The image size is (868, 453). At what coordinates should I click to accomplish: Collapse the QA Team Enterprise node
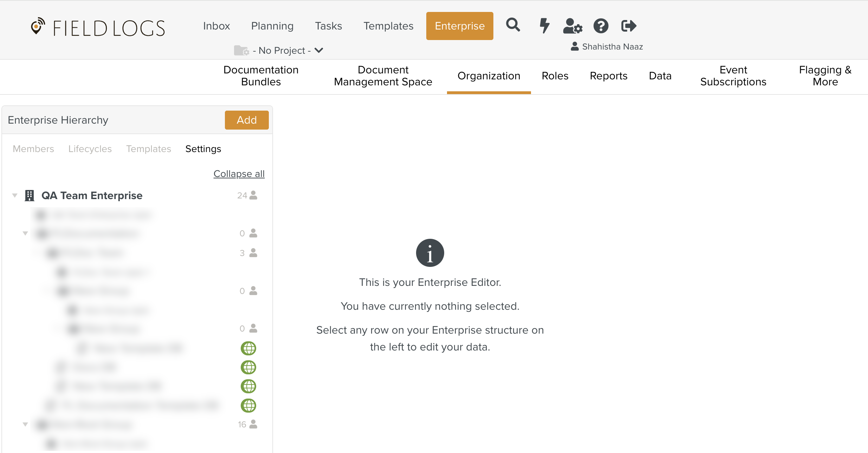15,195
